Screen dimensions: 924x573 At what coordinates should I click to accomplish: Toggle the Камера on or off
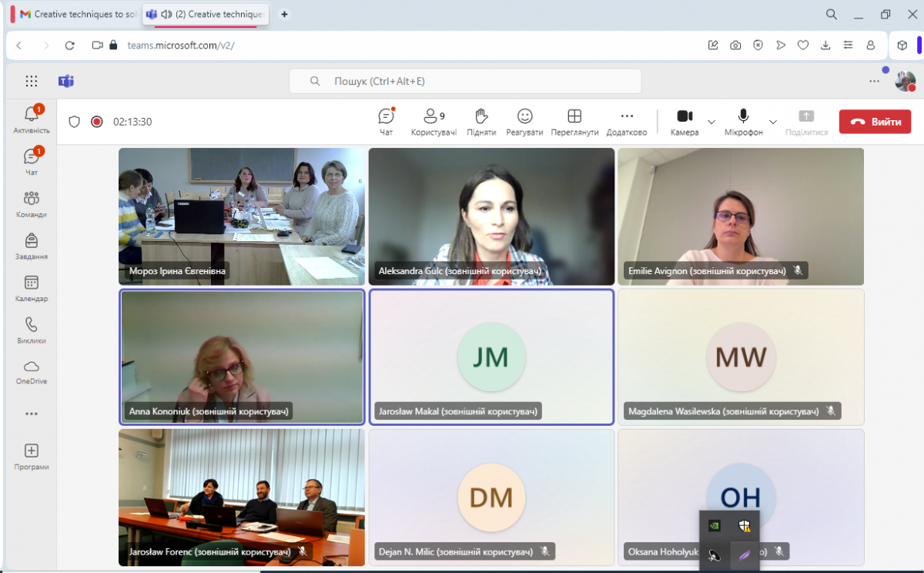685,121
